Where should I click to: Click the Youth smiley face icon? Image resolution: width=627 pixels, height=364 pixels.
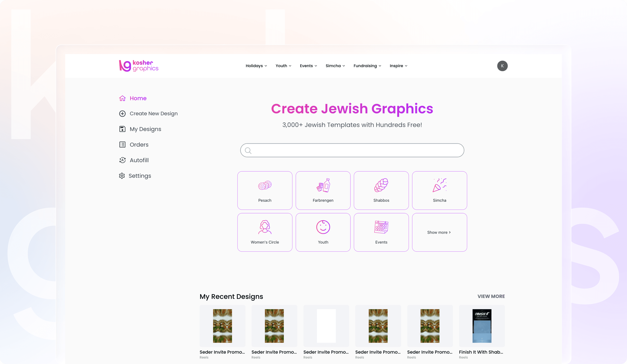pyautogui.click(x=323, y=227)
